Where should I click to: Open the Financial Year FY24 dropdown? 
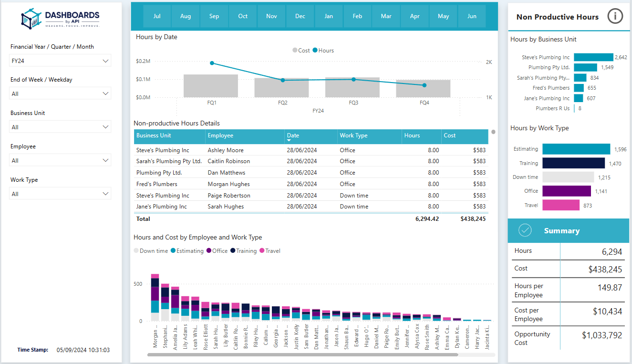(61, 61)
